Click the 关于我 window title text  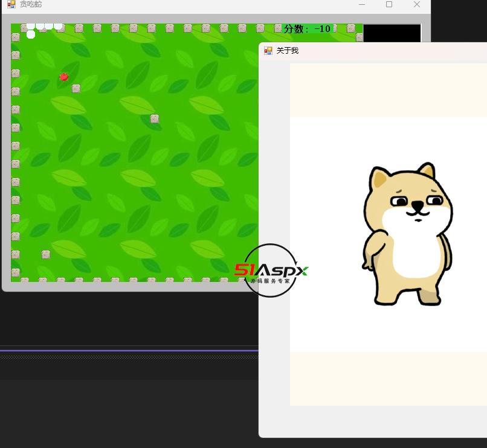coord(288,51)
